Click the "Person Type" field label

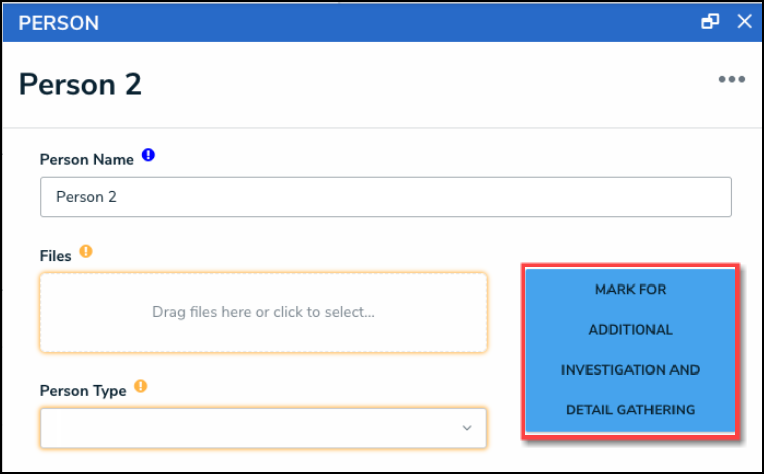point(83,390)
